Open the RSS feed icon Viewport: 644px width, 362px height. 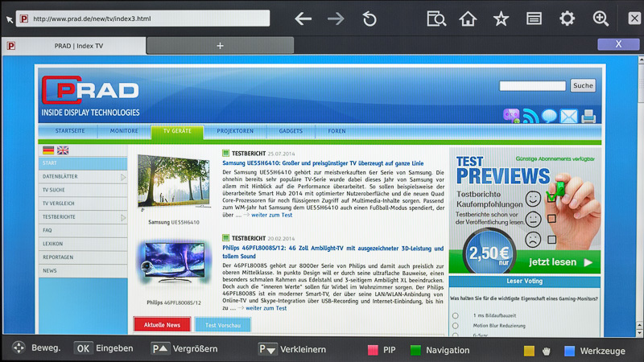[x=530, y=116]
